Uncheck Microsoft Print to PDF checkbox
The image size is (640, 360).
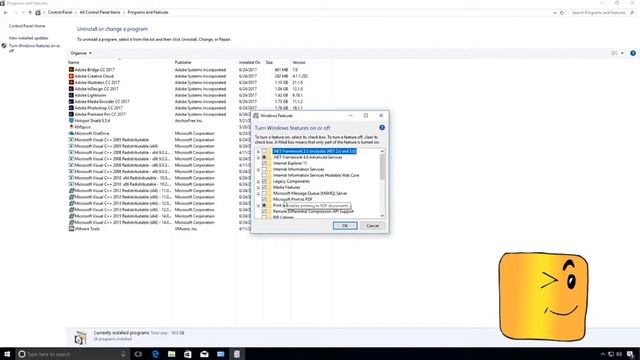(x=264, y=200)
